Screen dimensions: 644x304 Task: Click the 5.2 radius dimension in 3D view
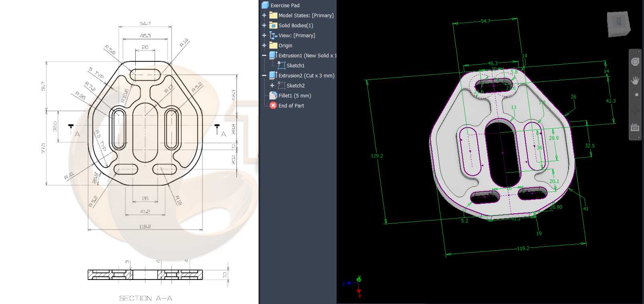click(465, 221)
